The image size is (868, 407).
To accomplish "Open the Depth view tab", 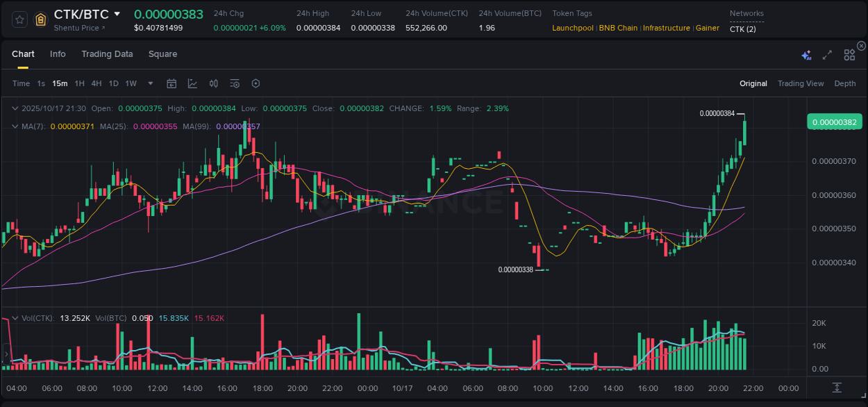I will point(845,83).
